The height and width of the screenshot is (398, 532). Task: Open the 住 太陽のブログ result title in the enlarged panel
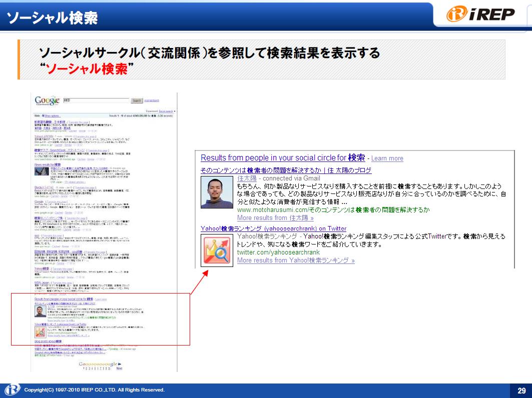coord(286,170)
